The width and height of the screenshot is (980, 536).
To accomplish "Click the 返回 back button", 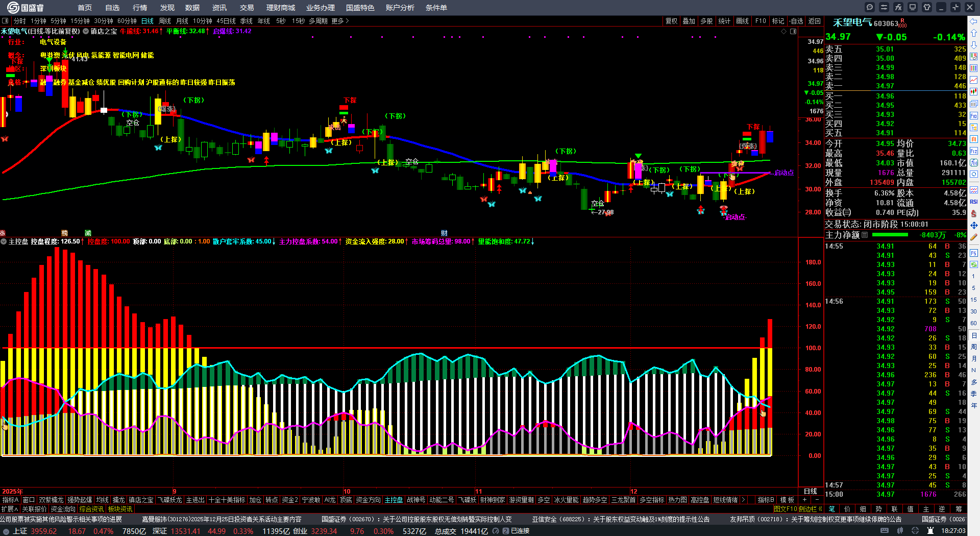I will tap(815, 21).
